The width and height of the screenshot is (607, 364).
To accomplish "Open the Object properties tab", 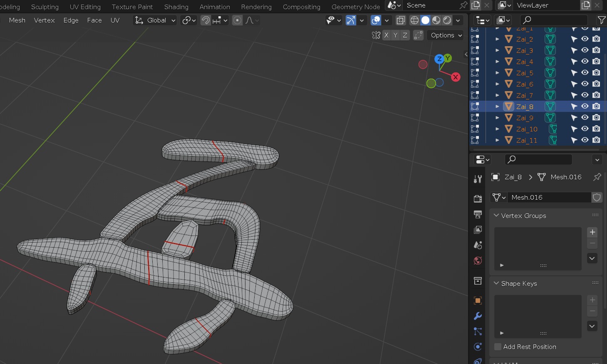I will [x=478, y=300].
